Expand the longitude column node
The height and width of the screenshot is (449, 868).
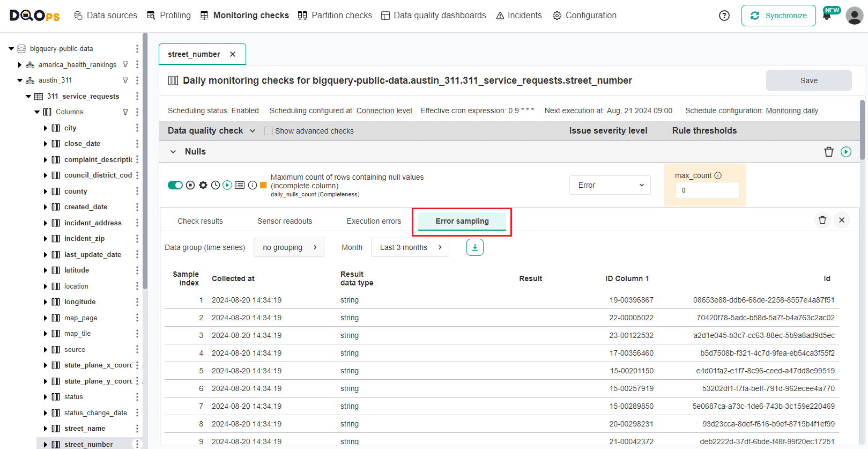(x=46, y=302)
